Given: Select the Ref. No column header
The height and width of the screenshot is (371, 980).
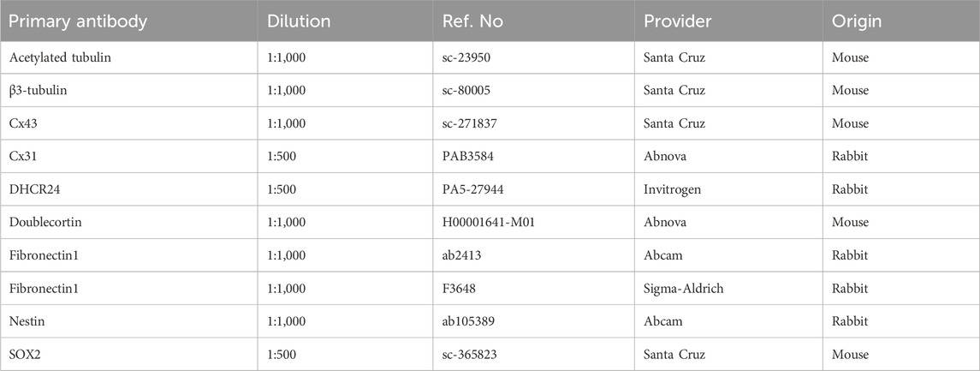Looking at the screenshot, I should (x=534, y=21).
